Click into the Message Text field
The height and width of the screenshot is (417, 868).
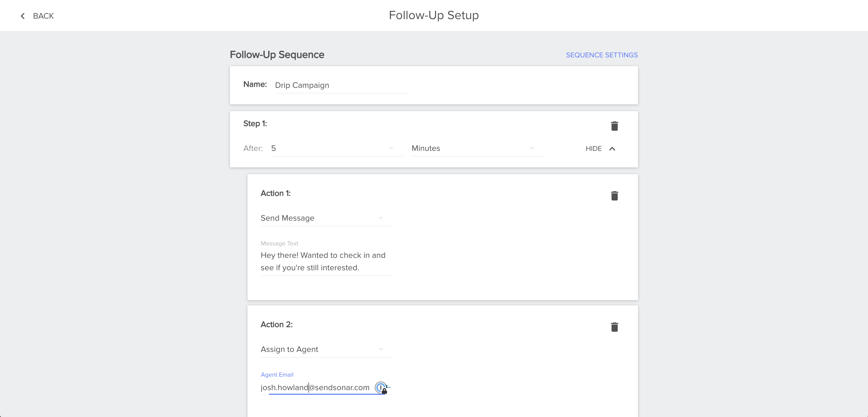coord(326,261)
